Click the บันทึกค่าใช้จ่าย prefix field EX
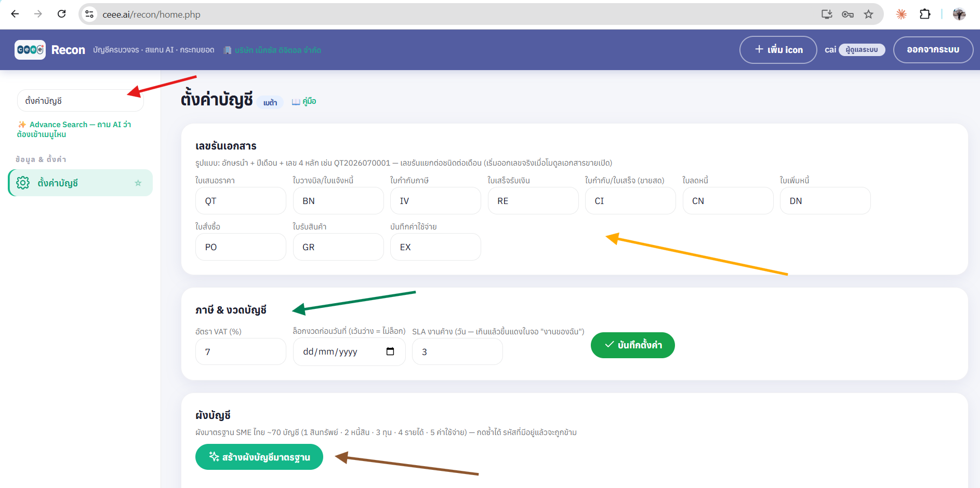 [435, 247]
